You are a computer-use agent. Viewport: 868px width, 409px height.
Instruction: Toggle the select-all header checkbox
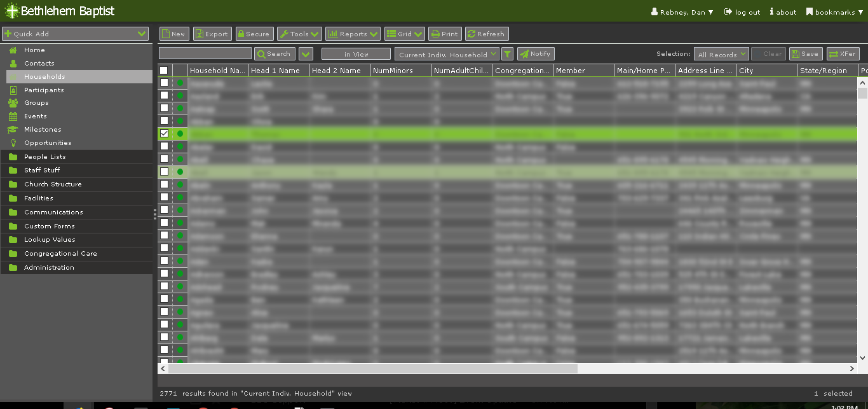click(x=164, y=71)
